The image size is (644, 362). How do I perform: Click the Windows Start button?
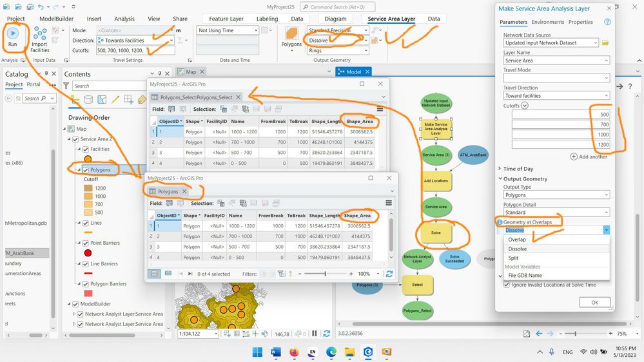click(257, 352)
